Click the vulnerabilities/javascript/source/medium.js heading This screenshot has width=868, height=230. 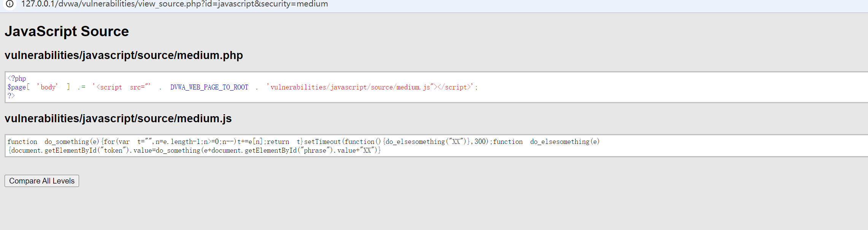118,118
